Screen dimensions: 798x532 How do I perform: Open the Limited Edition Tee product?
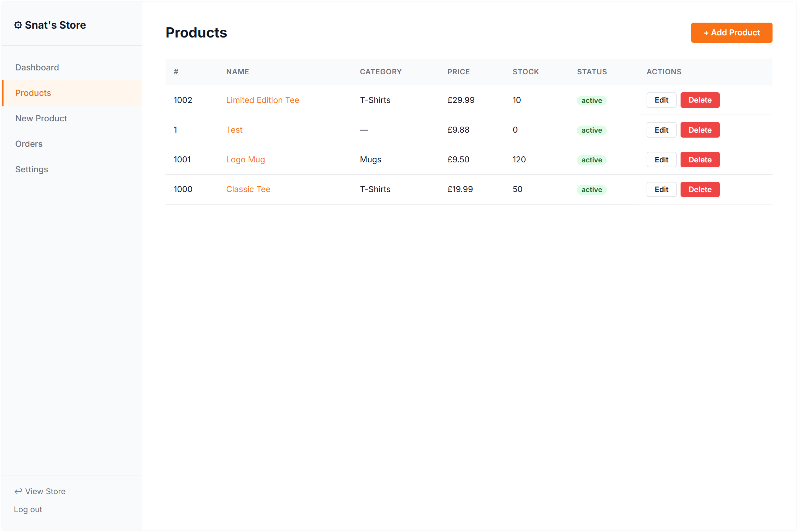pyautogui.click(x=262, y=100)
